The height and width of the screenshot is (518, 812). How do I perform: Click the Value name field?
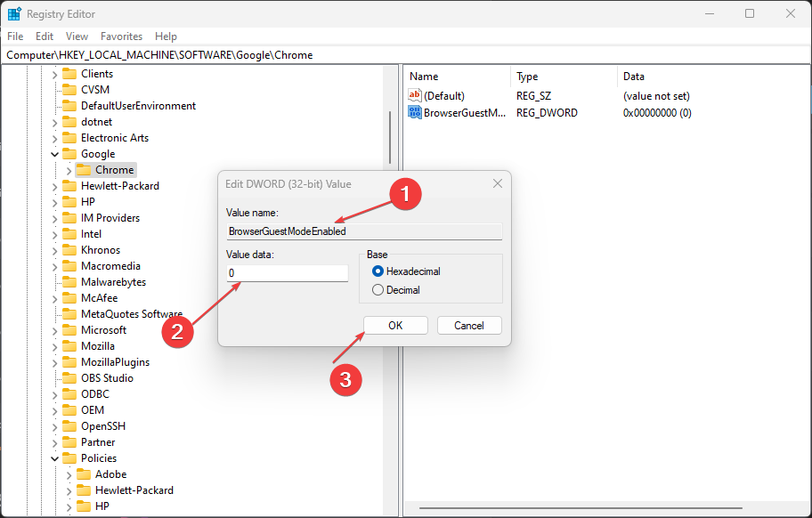pyautogui.click(x=364, y=231)
